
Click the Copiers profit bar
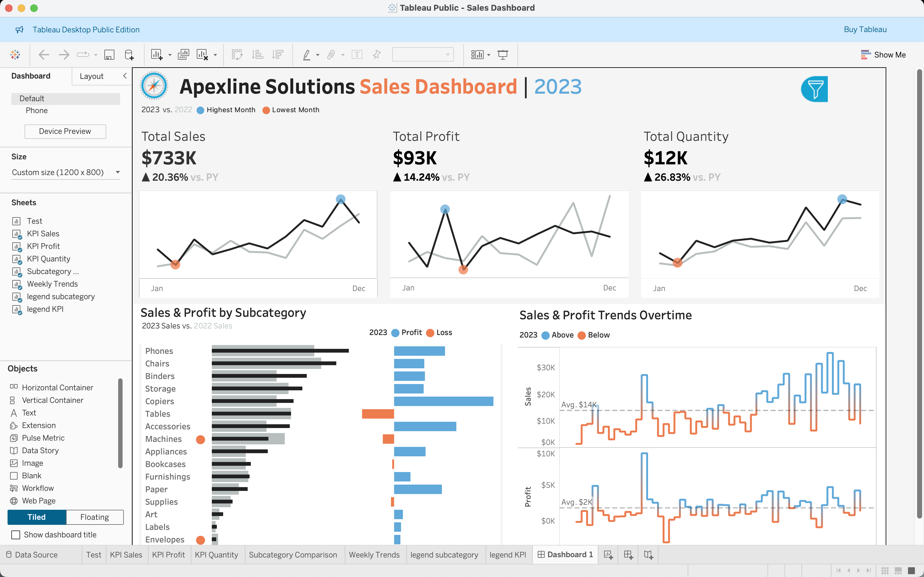click(443, 401)
